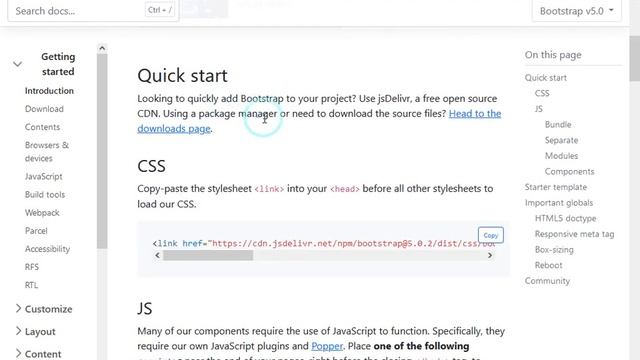Click the Search docs input field
The image size is (640, 360).
coord(93,11)
